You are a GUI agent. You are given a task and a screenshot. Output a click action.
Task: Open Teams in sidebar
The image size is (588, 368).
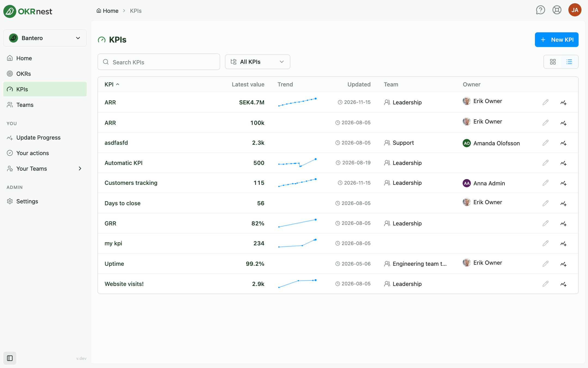pyautogui.click(x=45, y=105)
